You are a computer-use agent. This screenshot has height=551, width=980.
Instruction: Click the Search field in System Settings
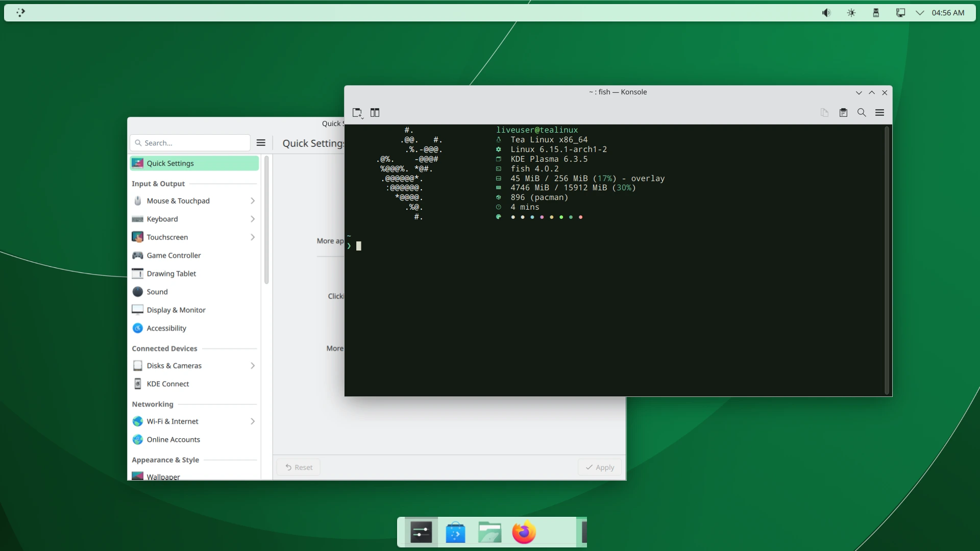pos(189,143)
